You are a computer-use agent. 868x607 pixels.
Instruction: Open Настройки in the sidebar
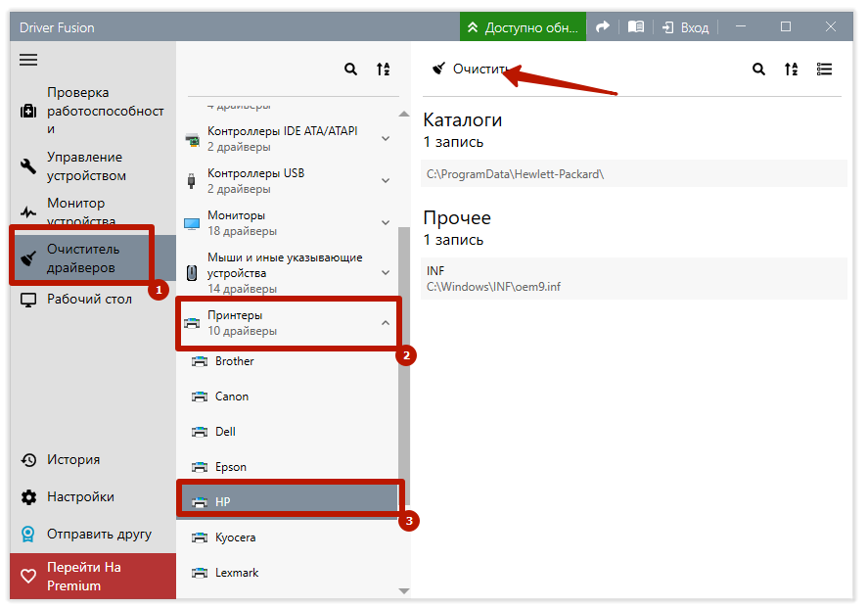79,497
